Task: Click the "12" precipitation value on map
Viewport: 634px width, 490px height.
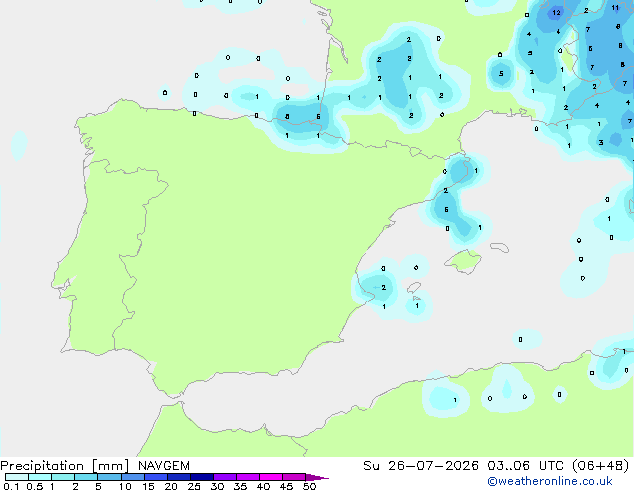Action: click(556, 13)
